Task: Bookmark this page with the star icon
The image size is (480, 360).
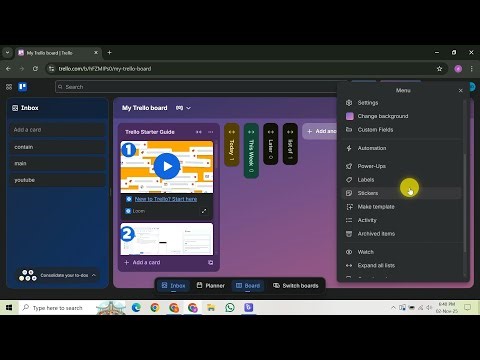Action: pyautogui.click(x=439, y=69)
